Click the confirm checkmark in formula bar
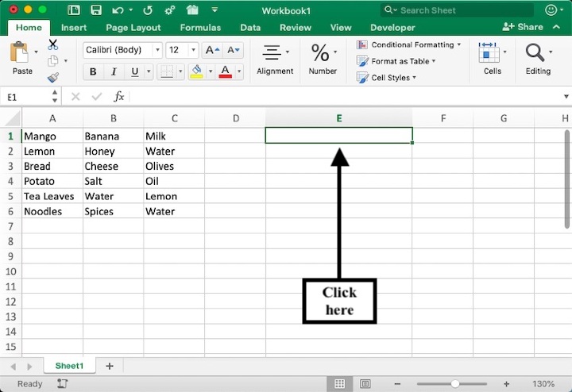Viewport: 572px width, 392px height. pos(97,97)
